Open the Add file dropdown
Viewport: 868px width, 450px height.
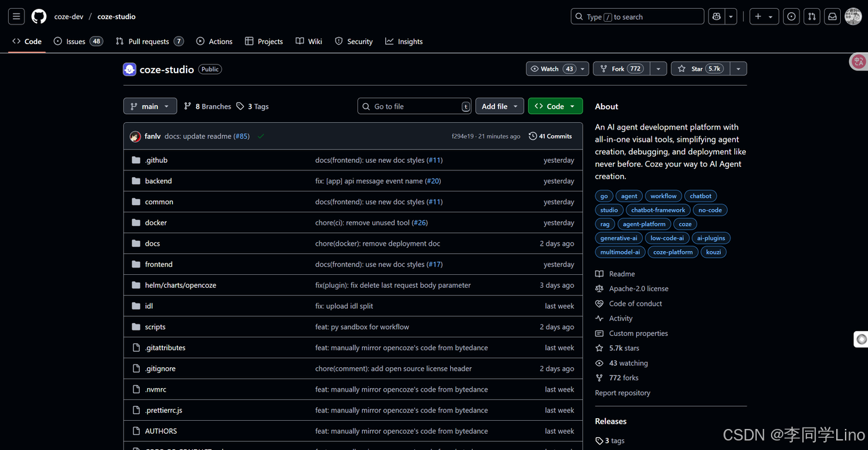500,106
